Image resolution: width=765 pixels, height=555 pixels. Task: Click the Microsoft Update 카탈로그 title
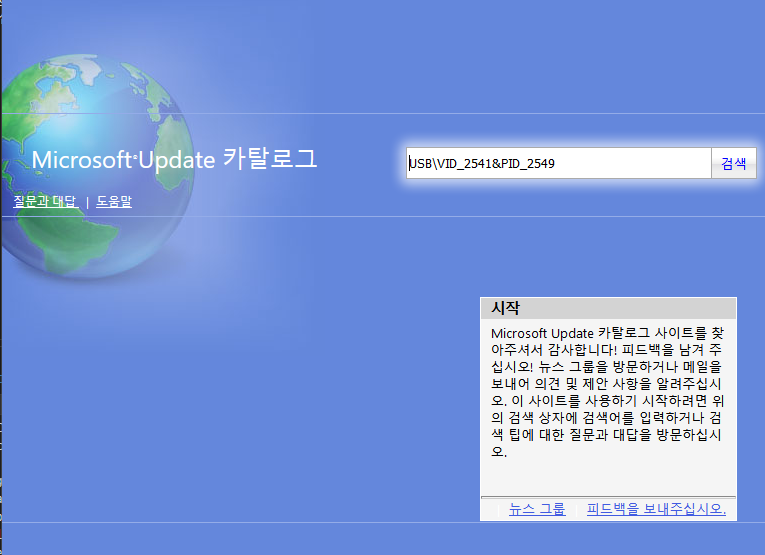[174, 159]
